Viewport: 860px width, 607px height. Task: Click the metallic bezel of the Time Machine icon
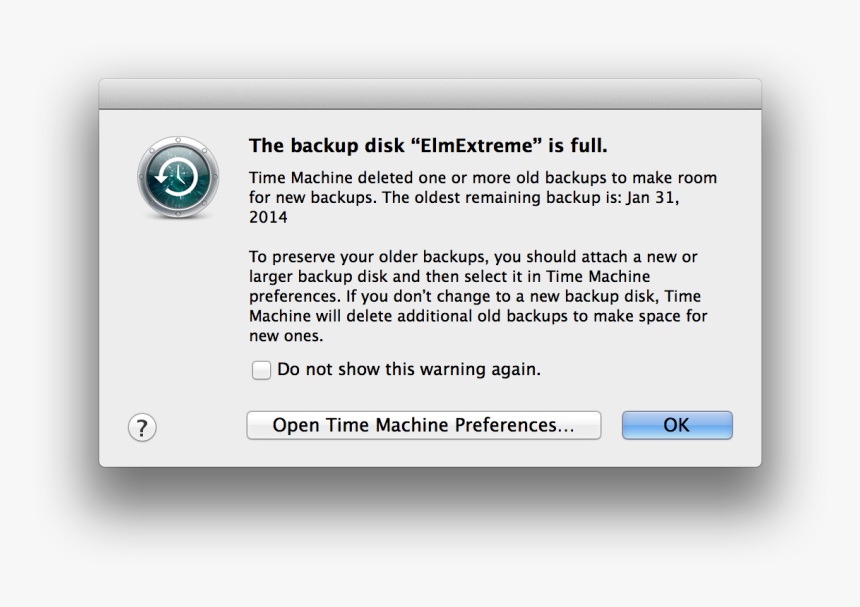tap(178, 141)
